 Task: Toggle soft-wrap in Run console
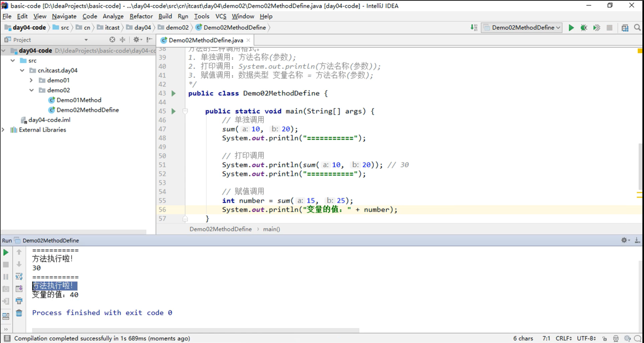[x=19, y=276]
